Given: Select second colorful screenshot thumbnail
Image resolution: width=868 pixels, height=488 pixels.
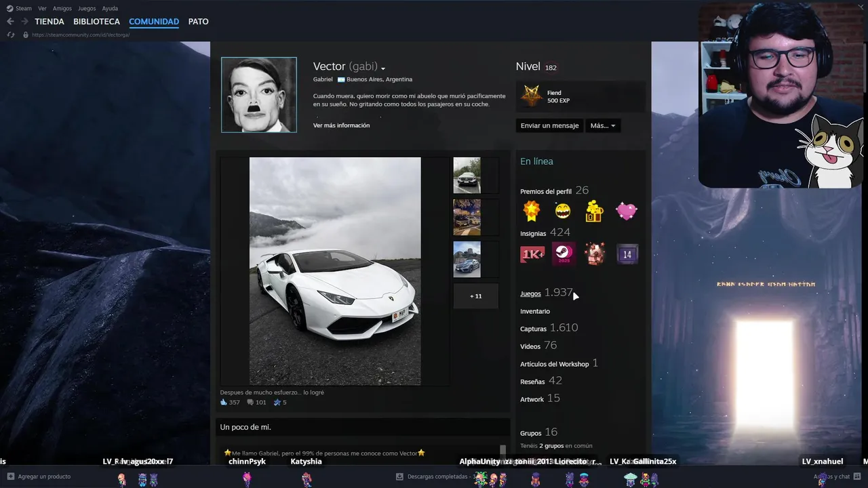Looking at the screenshot, I should pyautogui.click(x=467, y=218).
